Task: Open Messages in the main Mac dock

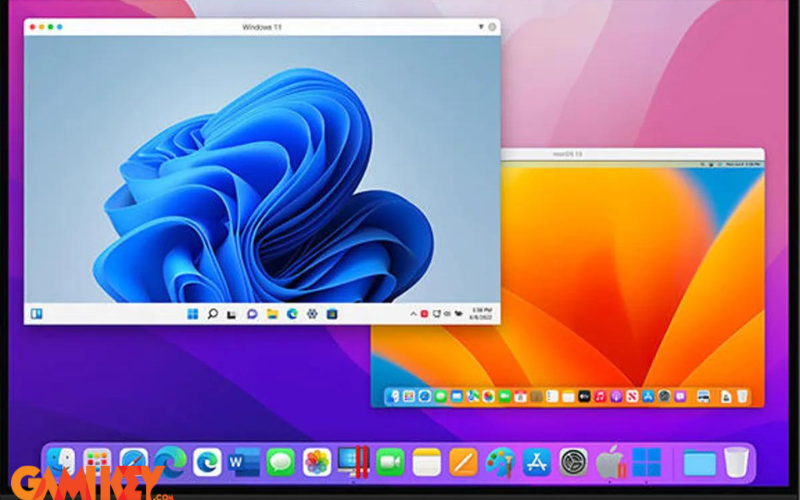Action: tap(281, 462)
